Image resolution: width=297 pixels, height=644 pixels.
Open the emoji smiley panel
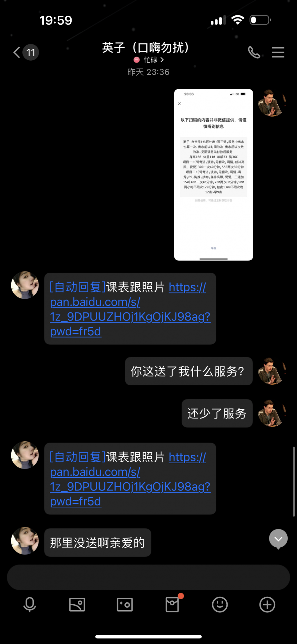click(x=220, y=604)
